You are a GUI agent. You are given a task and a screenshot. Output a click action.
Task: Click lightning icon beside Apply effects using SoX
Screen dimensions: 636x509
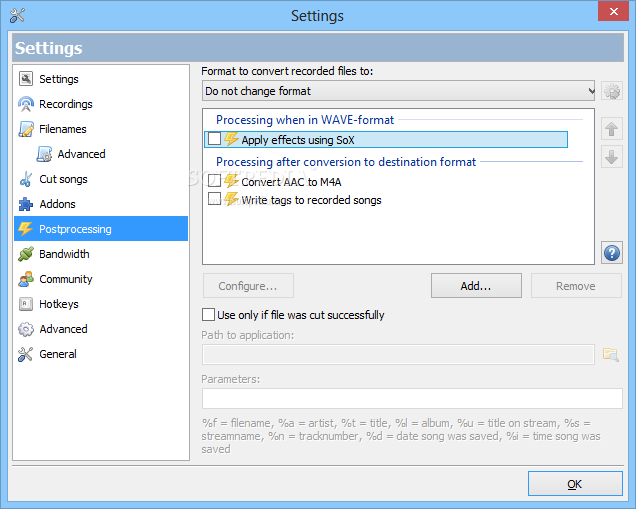tap(231, 139)
